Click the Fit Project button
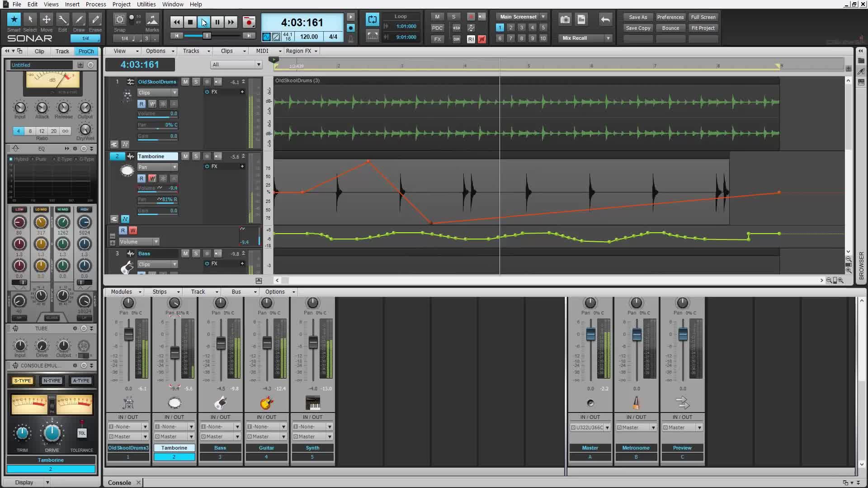 coord(703,28)
